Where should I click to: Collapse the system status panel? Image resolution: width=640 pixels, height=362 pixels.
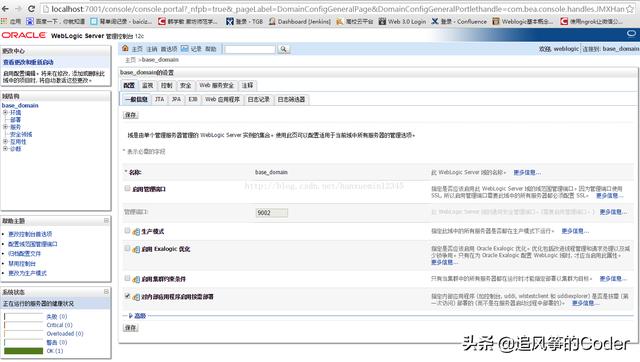tap(106, 291)
